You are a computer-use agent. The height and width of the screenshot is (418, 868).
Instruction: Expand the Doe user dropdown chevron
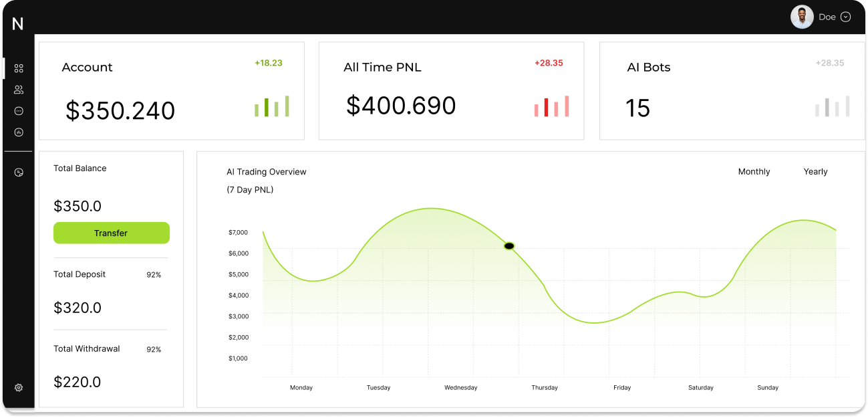coord(845,17)
